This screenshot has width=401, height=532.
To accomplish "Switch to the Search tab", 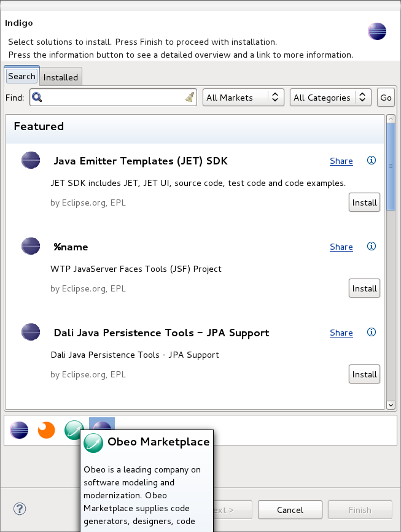I will tap(21, 76).
